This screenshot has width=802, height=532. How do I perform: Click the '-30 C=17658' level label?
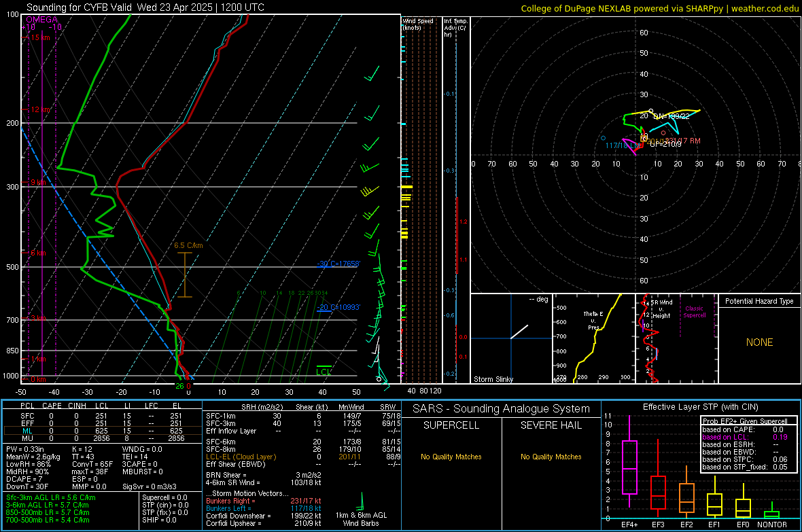coord(338,264)
